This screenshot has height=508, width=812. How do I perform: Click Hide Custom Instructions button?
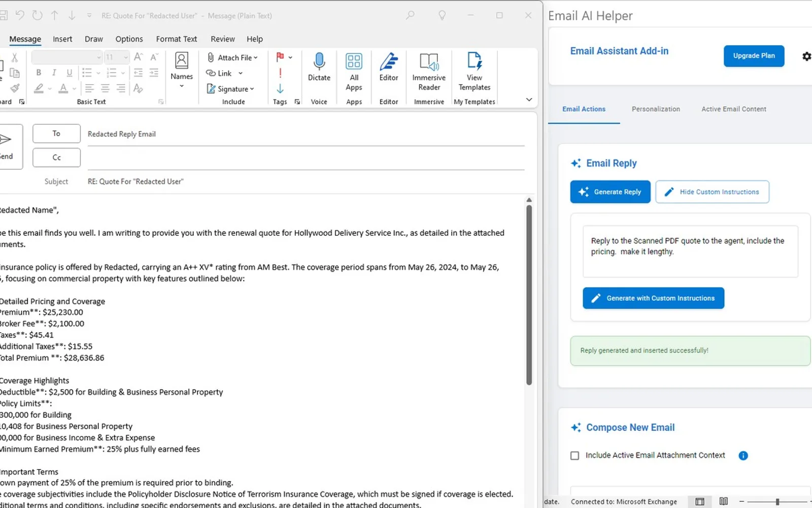712,192
